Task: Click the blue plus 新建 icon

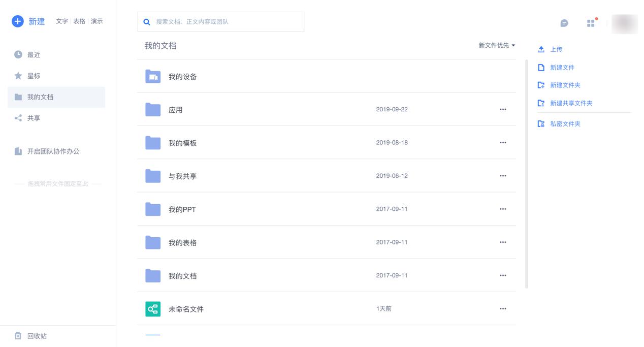Action: tap(18, 21)
